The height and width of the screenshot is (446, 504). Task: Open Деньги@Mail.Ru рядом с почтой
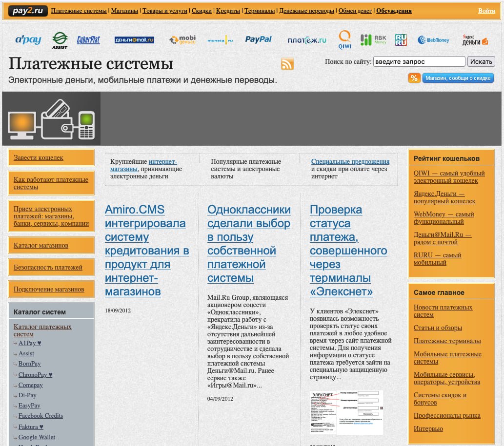443,238
